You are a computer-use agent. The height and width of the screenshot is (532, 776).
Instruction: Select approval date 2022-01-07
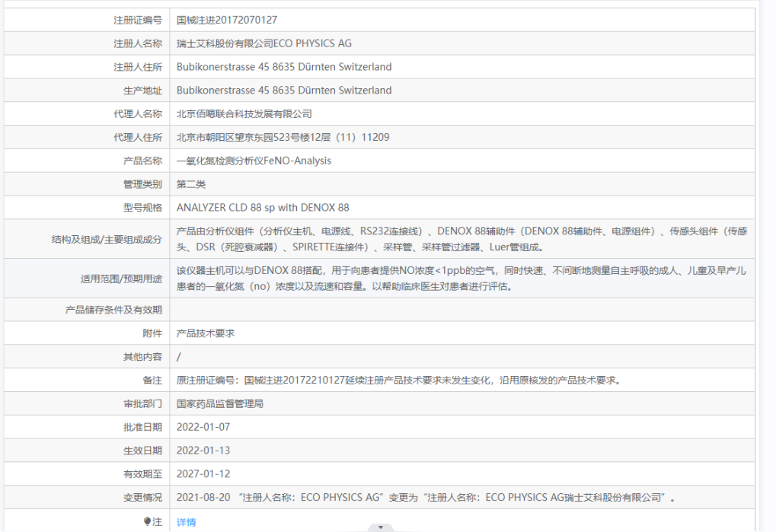tap(203, 427)
